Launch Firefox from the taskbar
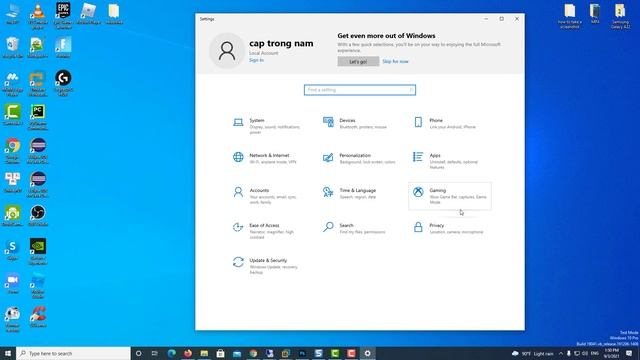This screenshot has width=640, height=360. [188, 353]
